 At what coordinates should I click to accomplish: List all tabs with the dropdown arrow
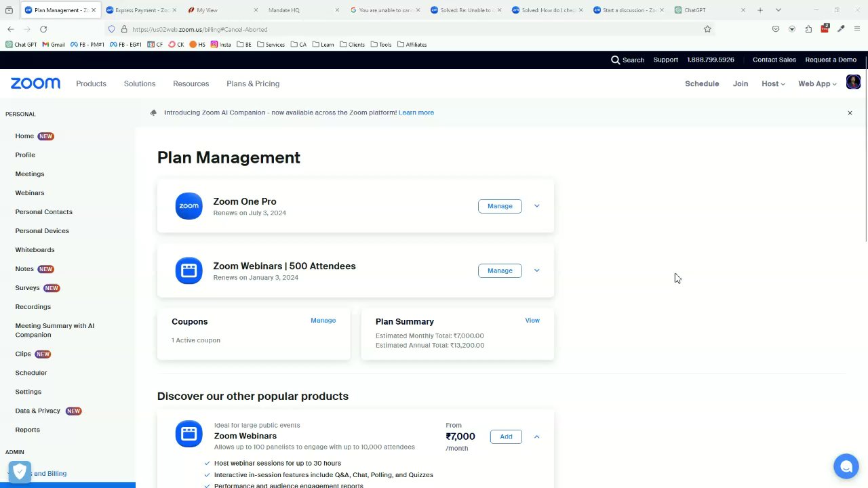[x=778, y=10]
